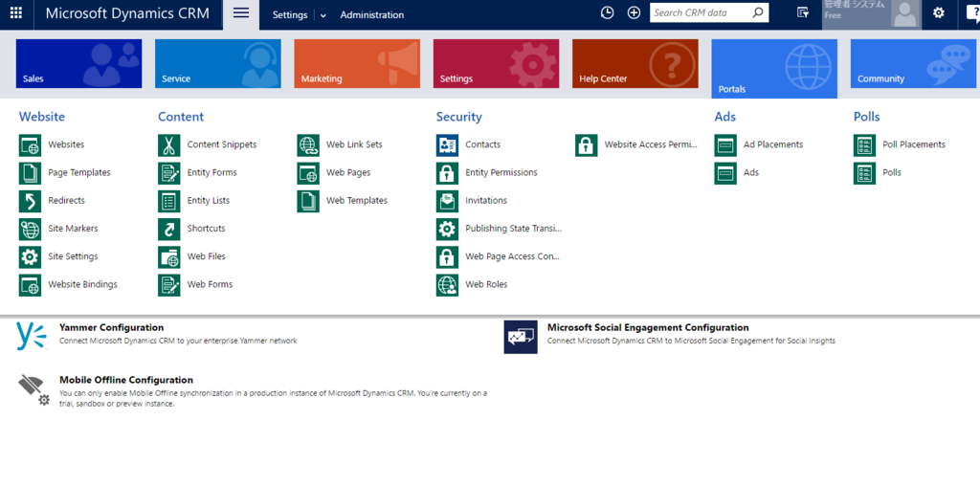Open Microsoft Social Engagement Configuration link
This screenshot has width=980, height=486.
648,327
